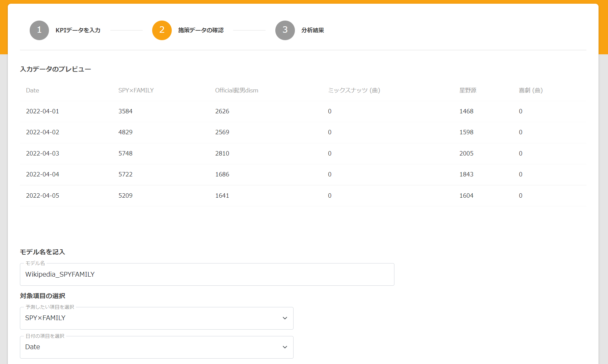Viewport: 608px width, 364px height.
Task: Click the step 3 circle icon
Action: pyautogui.click(x=285, y=30)
